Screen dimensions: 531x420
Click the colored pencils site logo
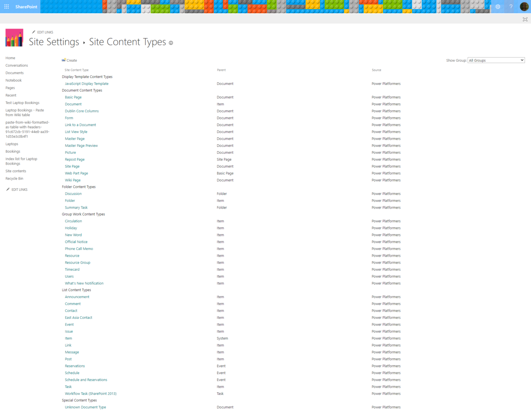point(15,37)
